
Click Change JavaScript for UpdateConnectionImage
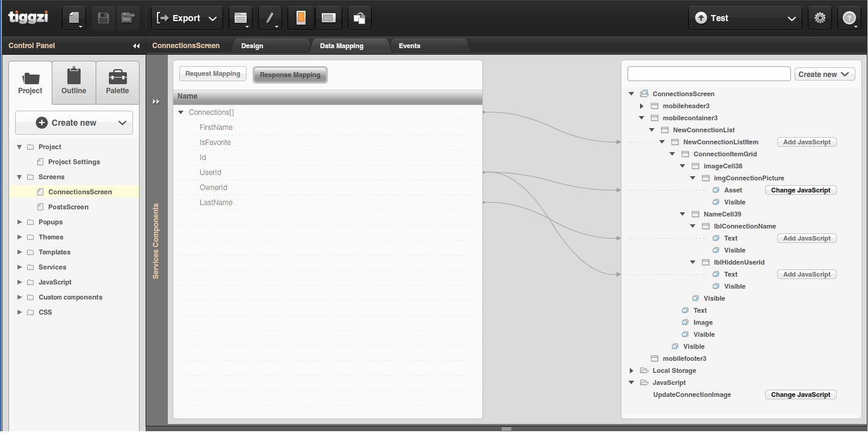pyautogui.click(x=801, y=395)
